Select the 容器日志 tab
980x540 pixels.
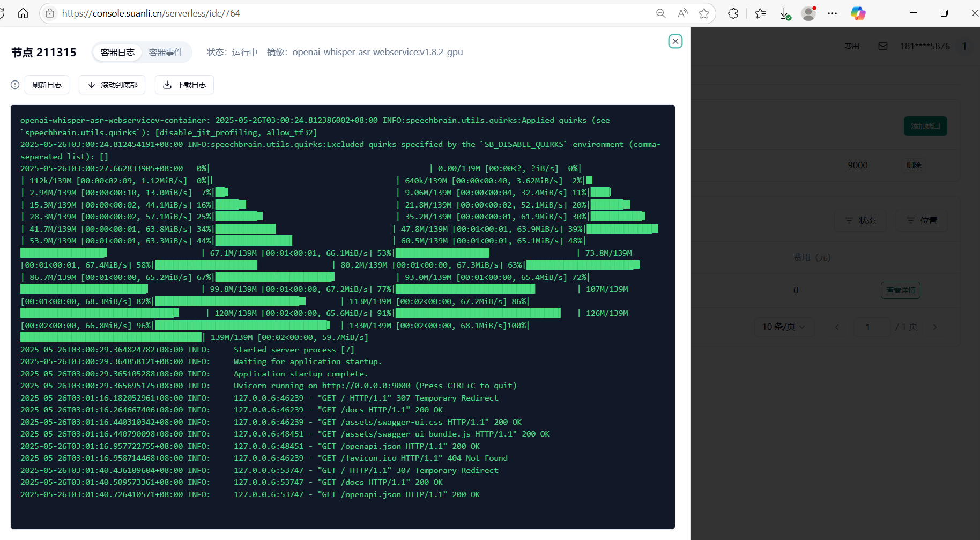click(117, 52)
